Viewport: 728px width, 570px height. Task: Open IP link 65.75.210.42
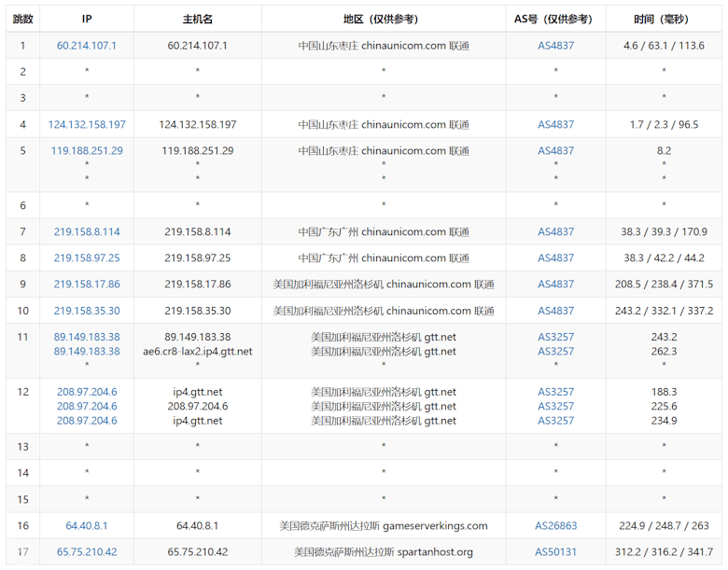tap(87, 552)
